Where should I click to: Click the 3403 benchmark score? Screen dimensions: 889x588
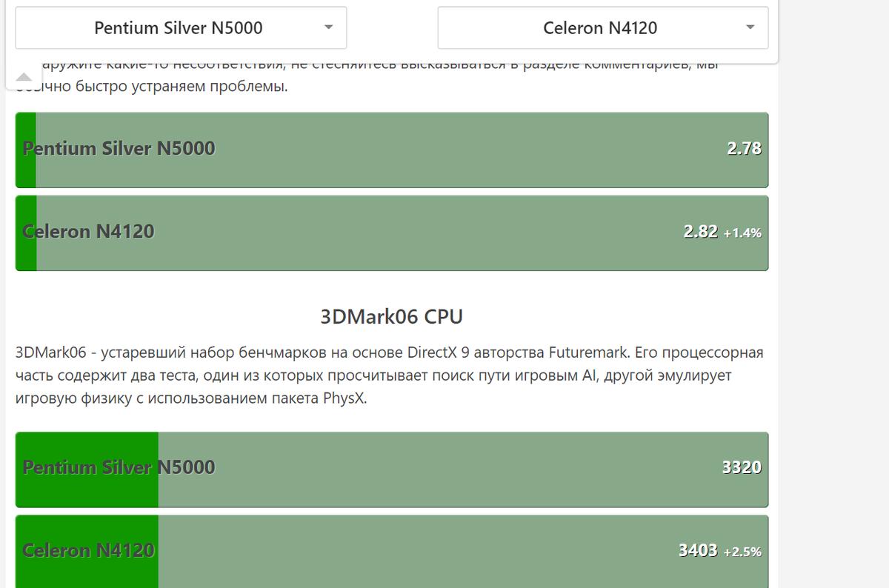coord(698,550)
